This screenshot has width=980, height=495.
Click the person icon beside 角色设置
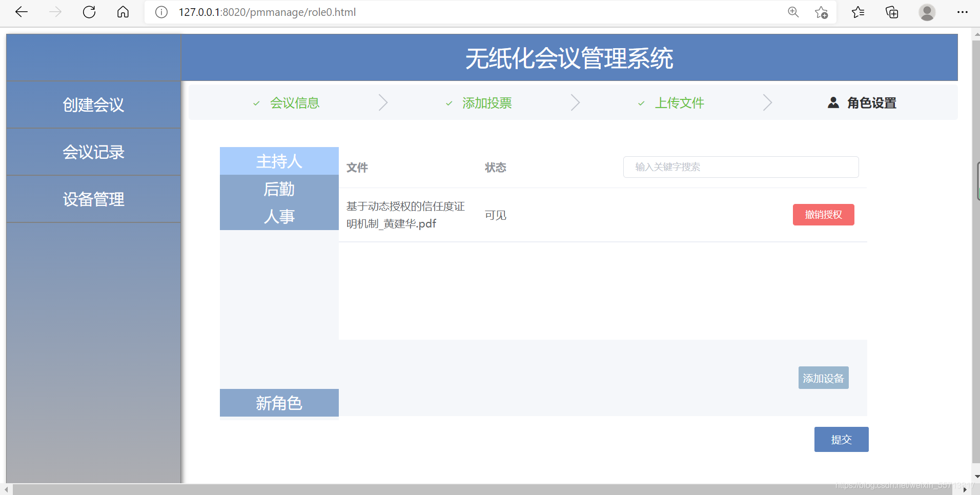point(833,102)
